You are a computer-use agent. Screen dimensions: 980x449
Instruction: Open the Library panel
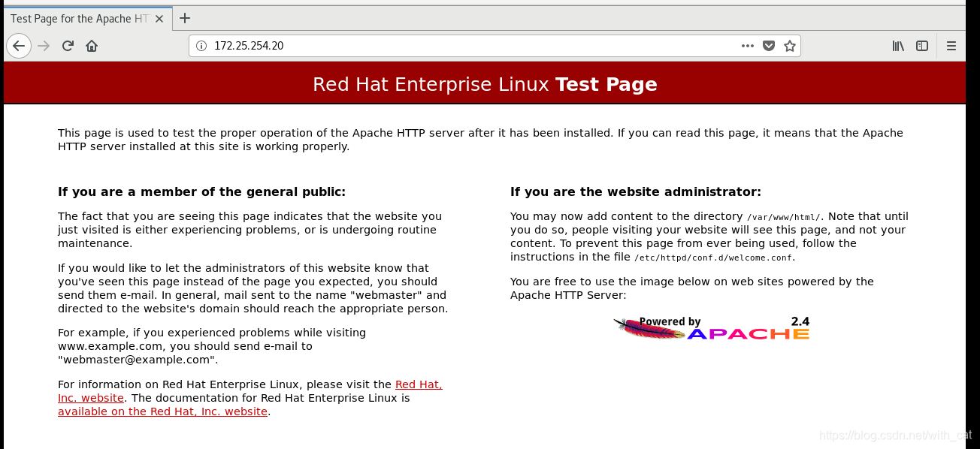(x=898, y=46)
